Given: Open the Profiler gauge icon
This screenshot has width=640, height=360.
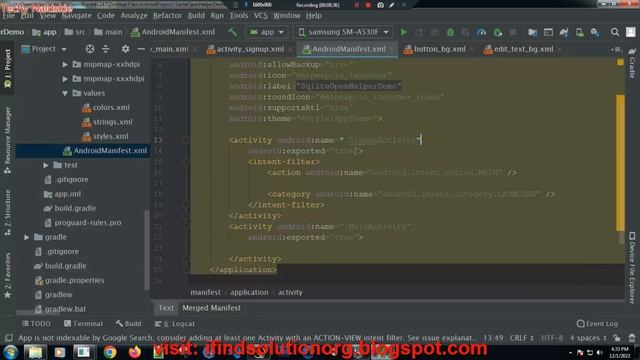Looking at the screenshot, I should [482, 32].
